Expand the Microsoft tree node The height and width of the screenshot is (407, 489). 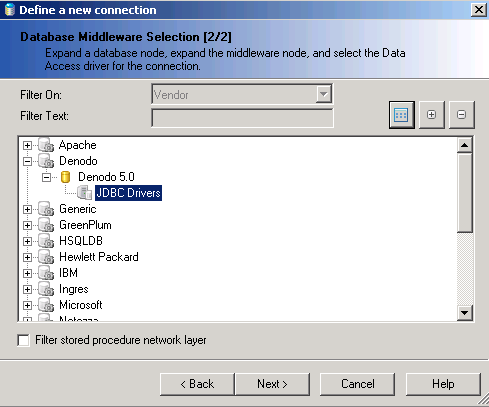[x=27, y=305]
